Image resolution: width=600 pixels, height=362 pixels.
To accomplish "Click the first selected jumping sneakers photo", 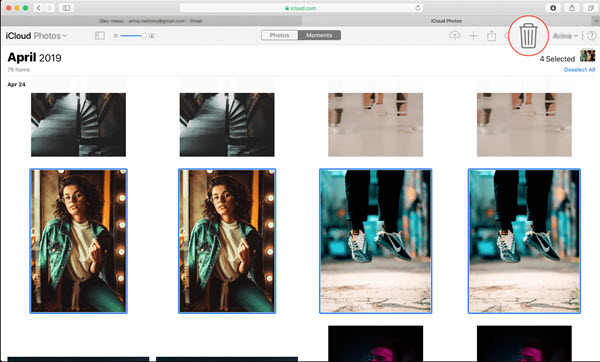I will (x=375, y=241).
